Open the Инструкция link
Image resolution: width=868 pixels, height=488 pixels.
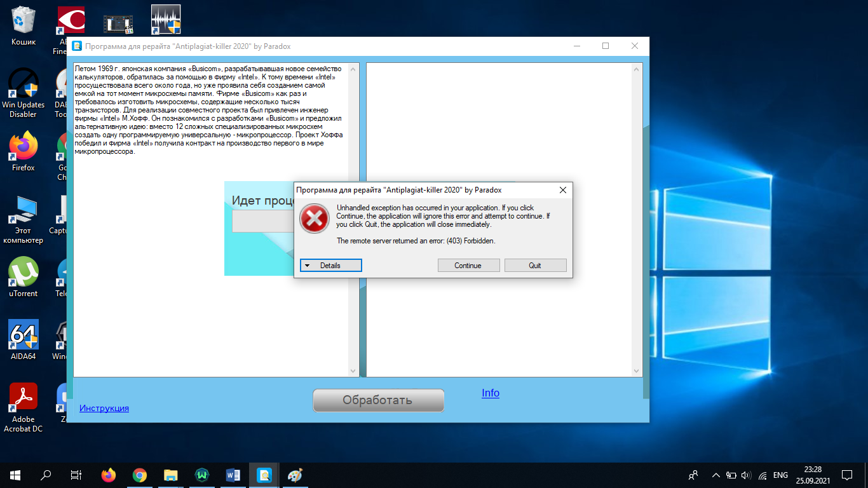[x=104, y=408]
